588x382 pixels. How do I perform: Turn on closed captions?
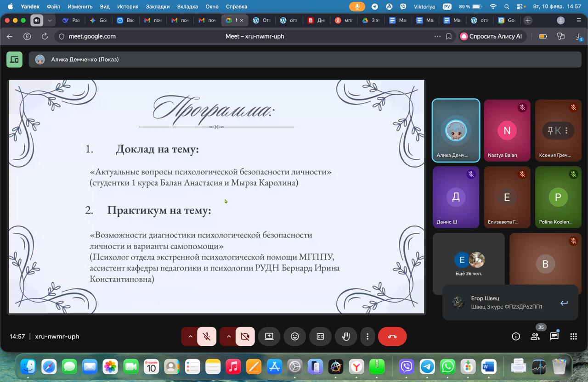tap(320, 337)
